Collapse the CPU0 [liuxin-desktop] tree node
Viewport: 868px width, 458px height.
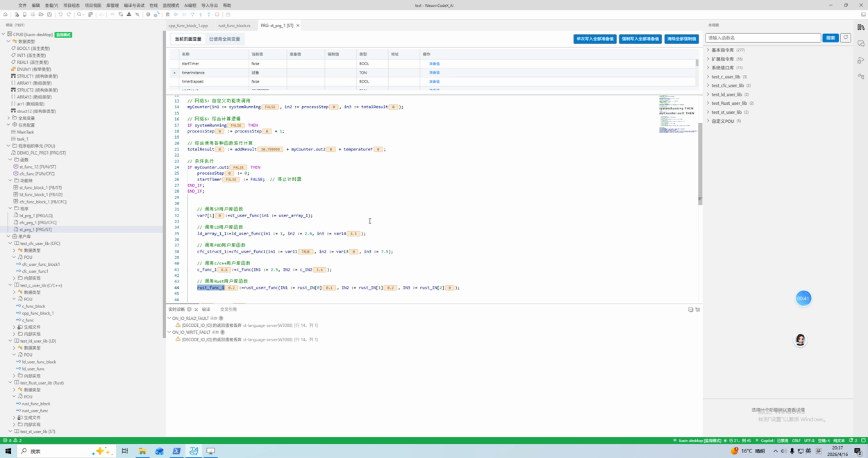click(x=4, y=34)
